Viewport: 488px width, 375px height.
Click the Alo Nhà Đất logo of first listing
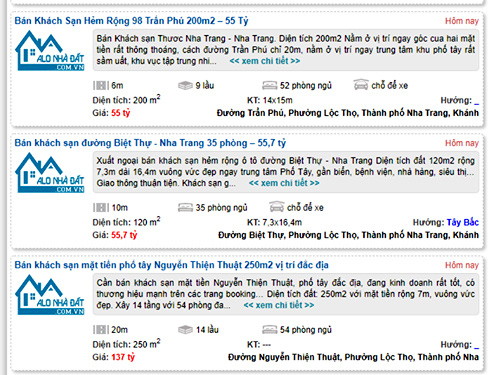pos(50,51)
